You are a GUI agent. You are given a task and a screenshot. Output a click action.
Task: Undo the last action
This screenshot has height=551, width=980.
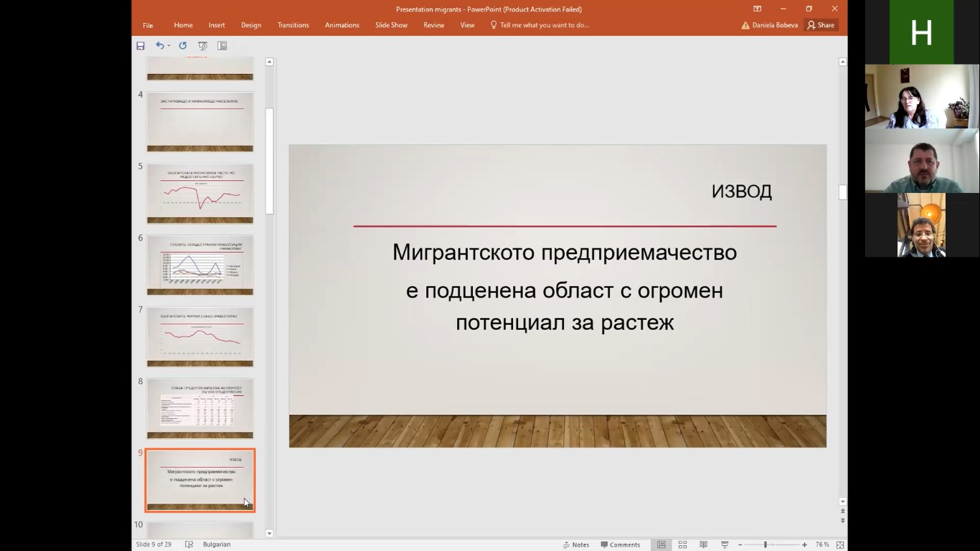point(160,46)
